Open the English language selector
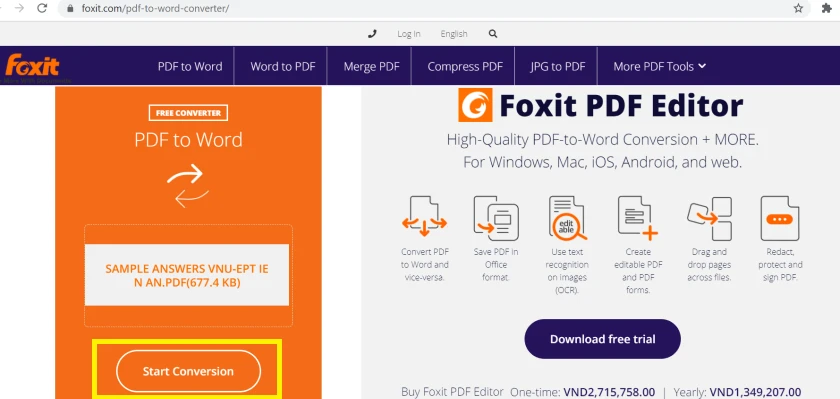The width and height of the screenshot is (840, 399). [x=454, y=34]
